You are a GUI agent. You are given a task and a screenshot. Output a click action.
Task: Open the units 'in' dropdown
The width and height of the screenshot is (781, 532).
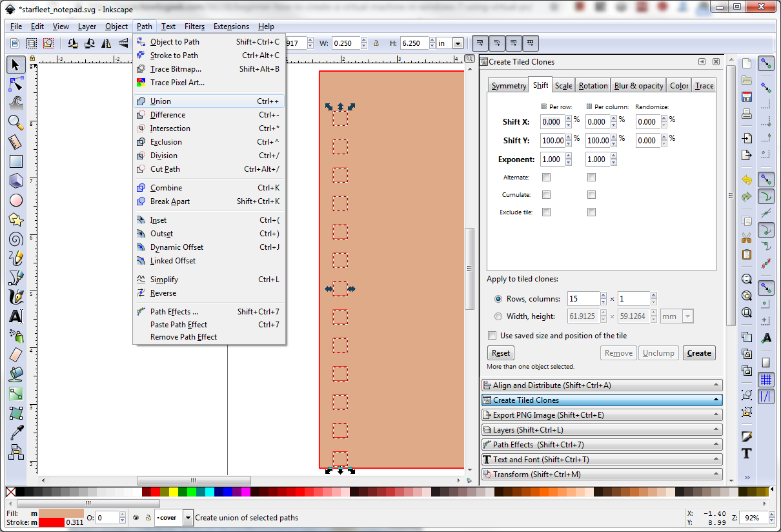[x=458, y=43]
